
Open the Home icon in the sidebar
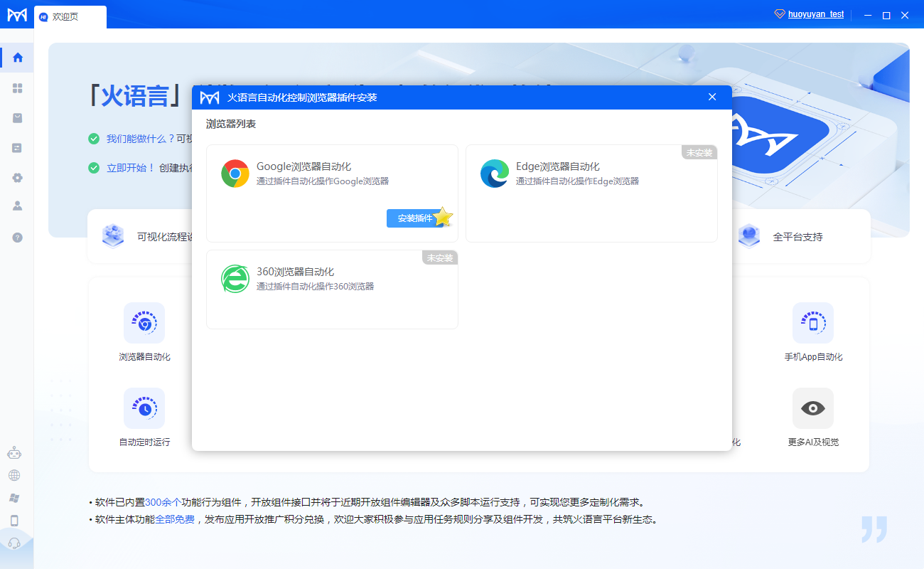18,58
